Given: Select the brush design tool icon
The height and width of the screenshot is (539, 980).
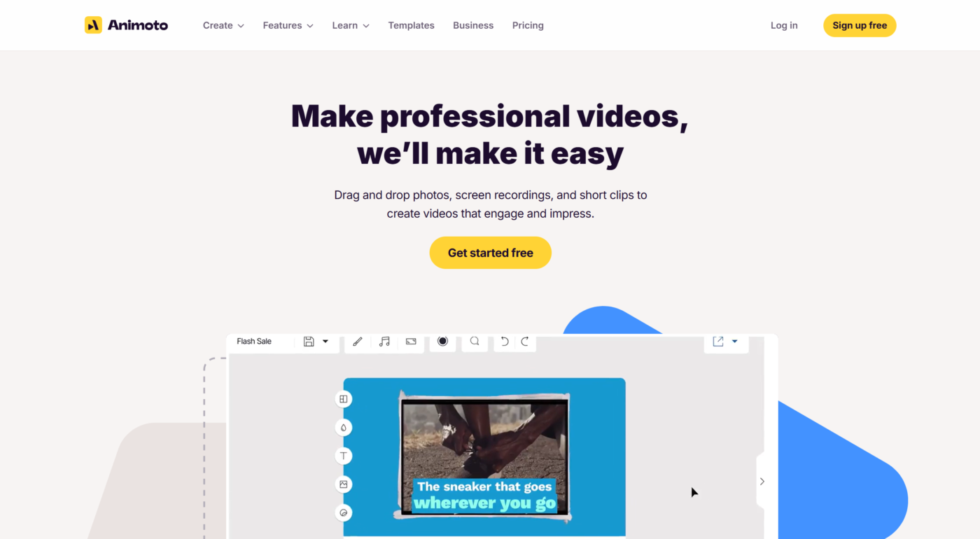Looking at the screenshot, I should tap(358, 342).
